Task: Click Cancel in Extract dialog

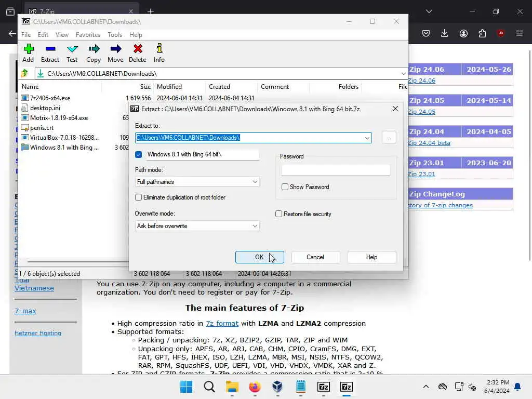Action: 315,257
